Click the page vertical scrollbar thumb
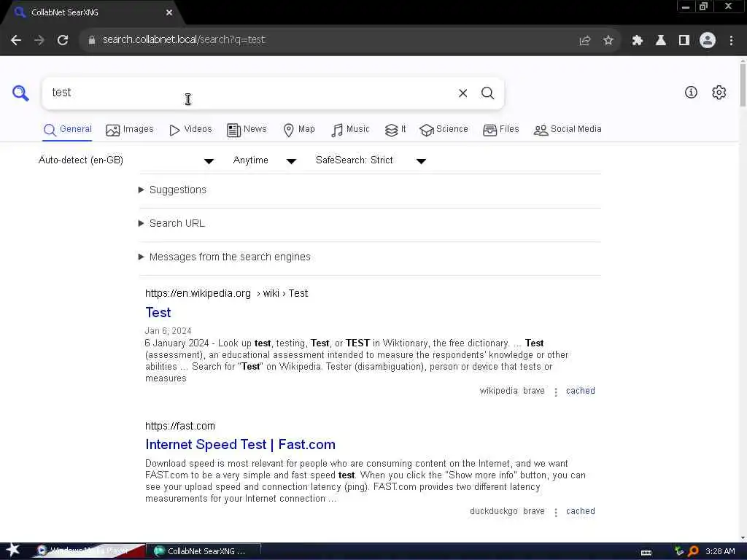 (742, 84)
